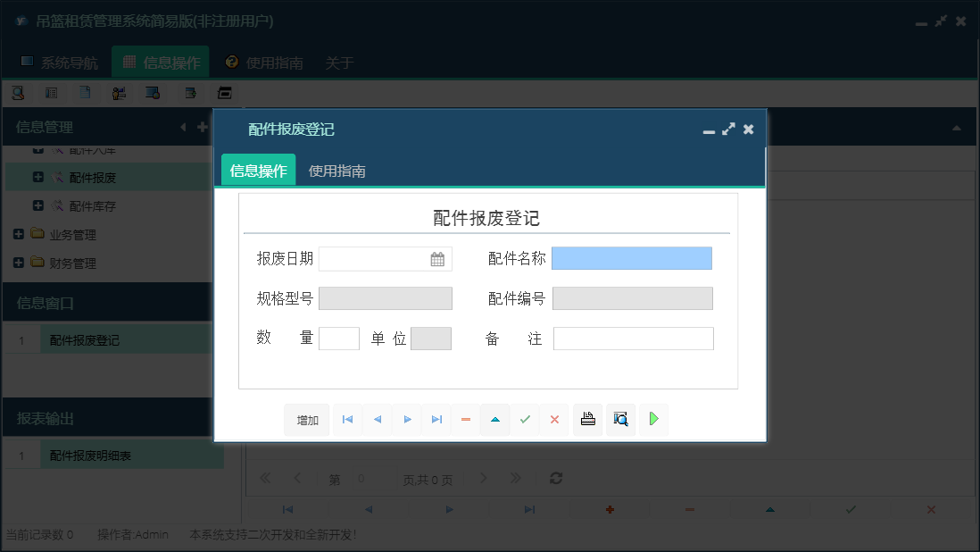Open the 报废日期 calendar date picker
Screen dimensions: 980x552
pyautogui.click(x=436, y=258)
